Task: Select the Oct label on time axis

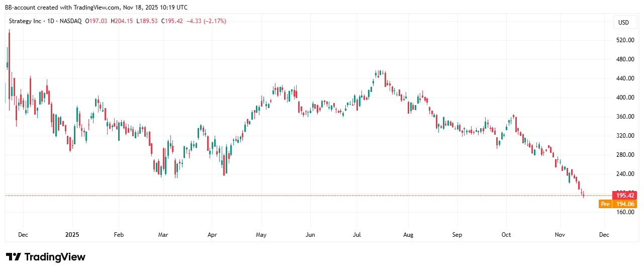Action: [x=506, y=235]
